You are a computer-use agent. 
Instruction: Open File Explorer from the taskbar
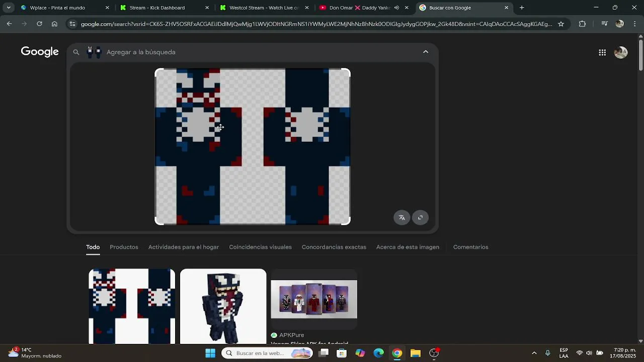(415, 353)
